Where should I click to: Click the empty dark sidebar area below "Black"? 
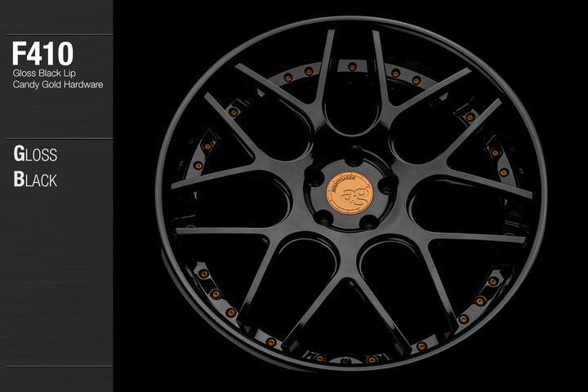tap(56, 286)
